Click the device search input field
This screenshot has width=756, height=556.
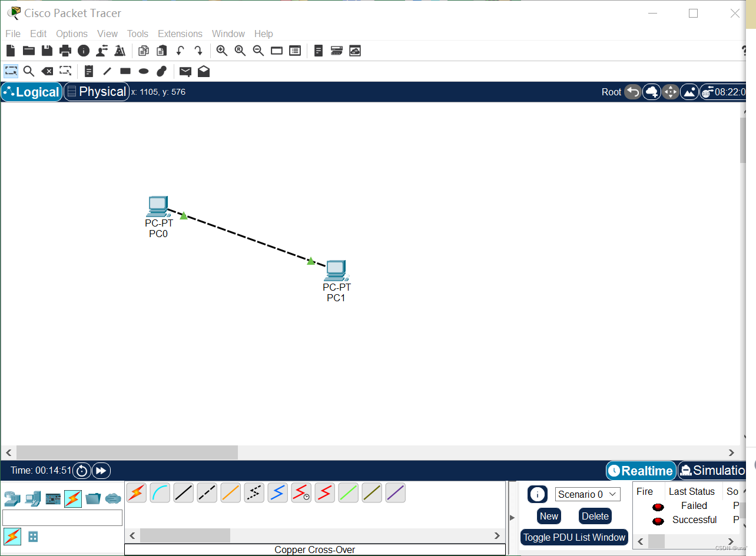click(x=62, y=518)
